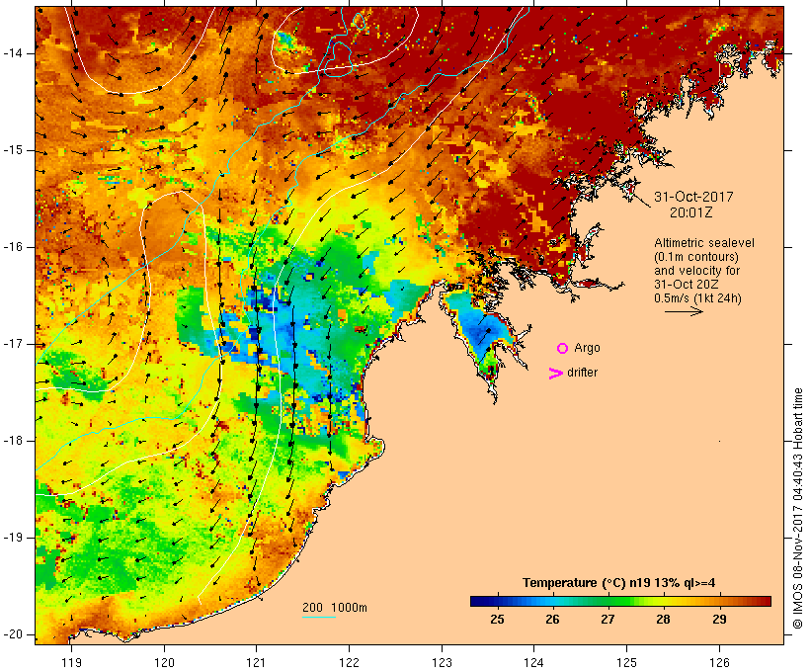Click the blue cold-water bay east of 123
This screenshot has height=672, width=810.
(x=480, y=331)
